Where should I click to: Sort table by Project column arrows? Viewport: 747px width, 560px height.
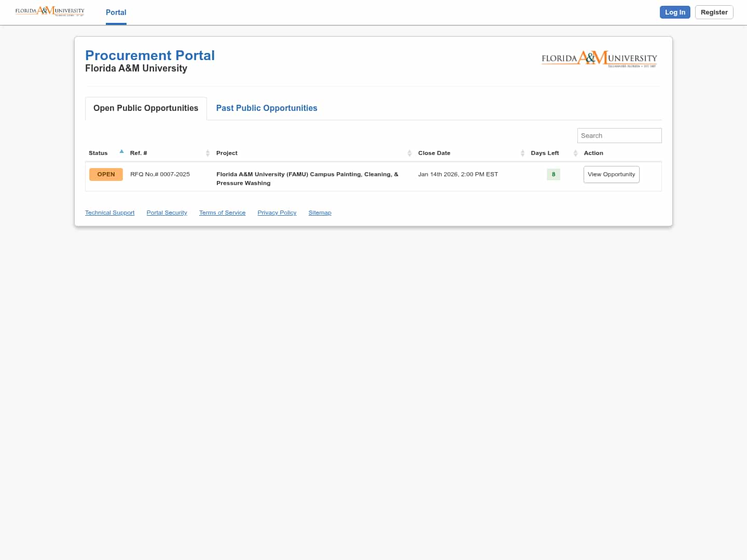tap(409, 153)
